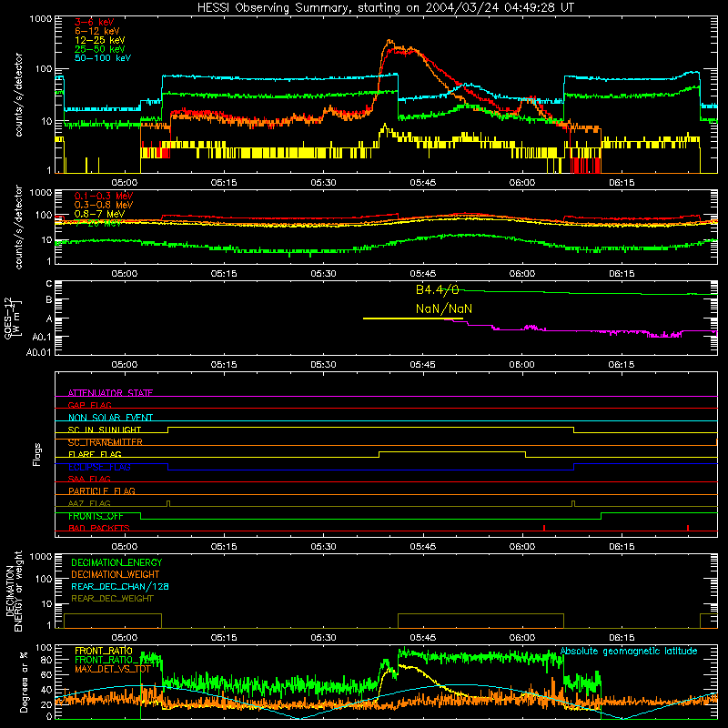Click the FLARE_FLAG label

95,454
